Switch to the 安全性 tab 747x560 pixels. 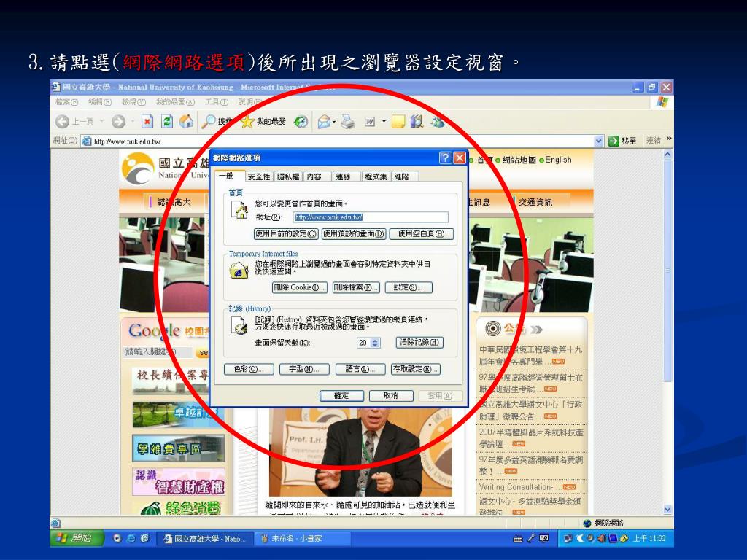(259, 176)
